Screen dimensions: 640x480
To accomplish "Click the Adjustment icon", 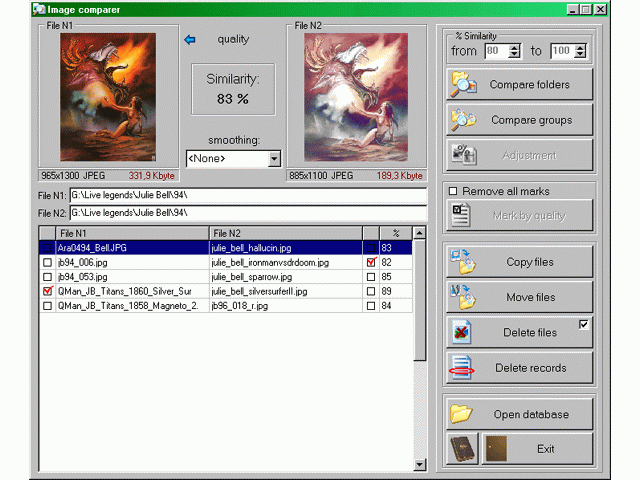I will pyautogui.click(x=464, y=155).
